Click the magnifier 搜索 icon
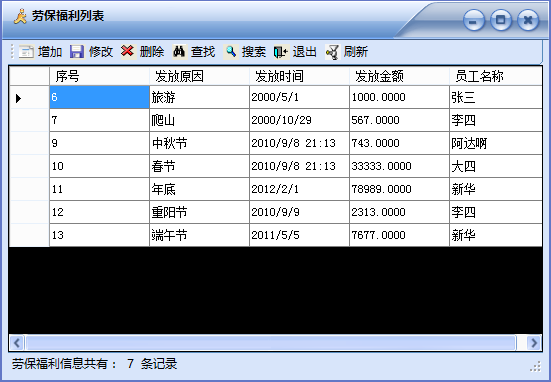551x382 pixels. [x=231, y=52]
